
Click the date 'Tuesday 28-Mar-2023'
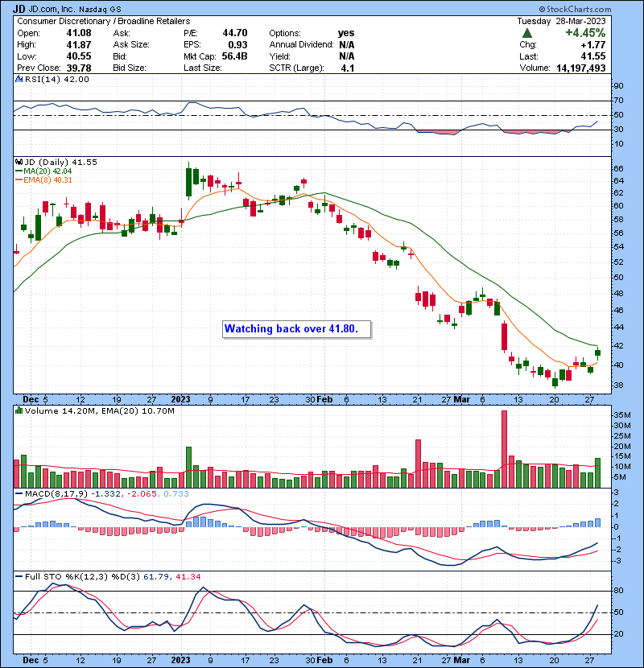561,21
